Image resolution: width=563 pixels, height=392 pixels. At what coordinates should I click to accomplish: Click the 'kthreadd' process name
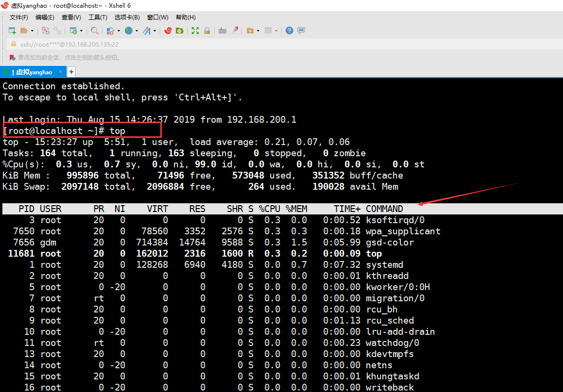(x=387, y=276)
